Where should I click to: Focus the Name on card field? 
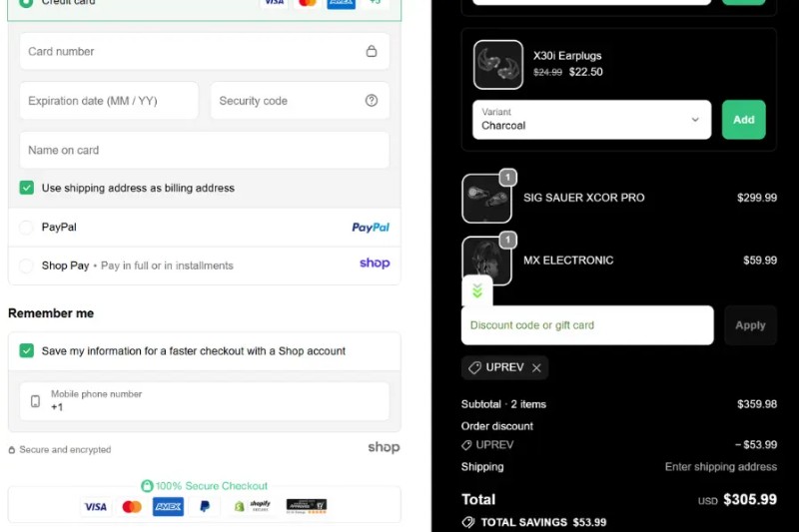point(205,150)
